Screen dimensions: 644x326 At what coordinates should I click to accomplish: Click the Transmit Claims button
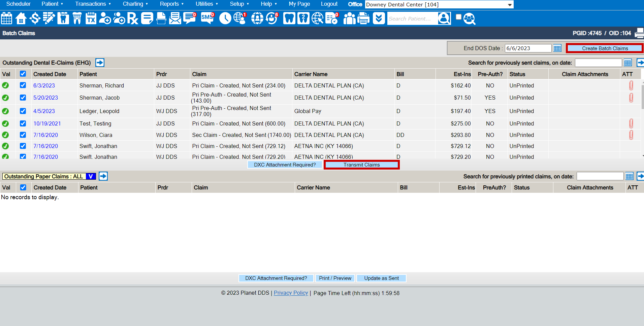(361, 165)
